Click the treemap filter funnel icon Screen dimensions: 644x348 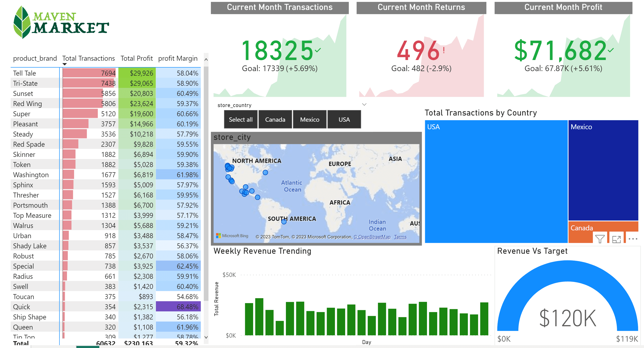[600, 239]
